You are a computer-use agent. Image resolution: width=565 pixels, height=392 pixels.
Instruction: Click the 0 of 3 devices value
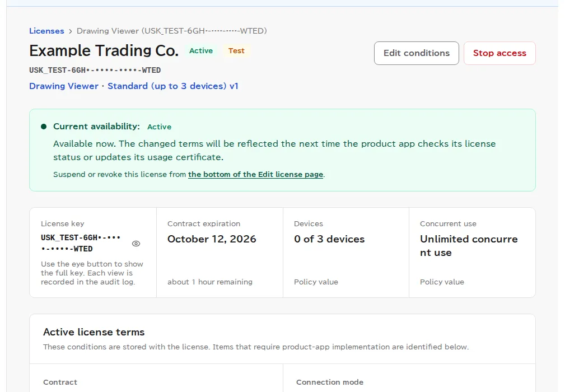click(329, 239)
